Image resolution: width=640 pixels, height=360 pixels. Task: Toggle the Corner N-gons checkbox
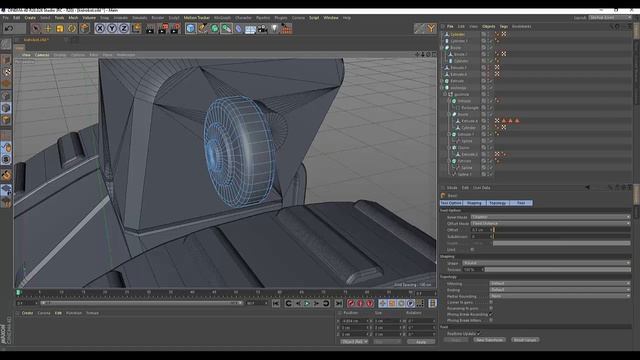click(x=491, y=302)
